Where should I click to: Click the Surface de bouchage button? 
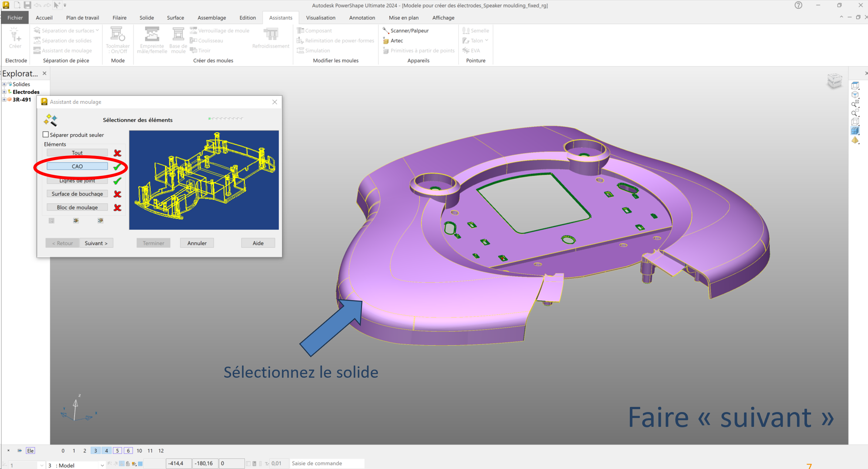77,194
